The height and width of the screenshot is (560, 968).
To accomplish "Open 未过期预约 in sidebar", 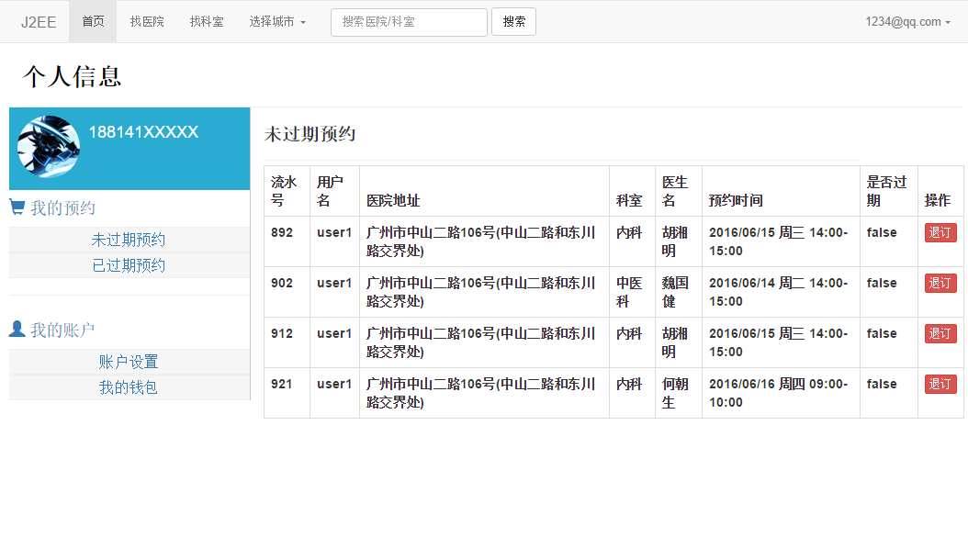I will [129, 240].
